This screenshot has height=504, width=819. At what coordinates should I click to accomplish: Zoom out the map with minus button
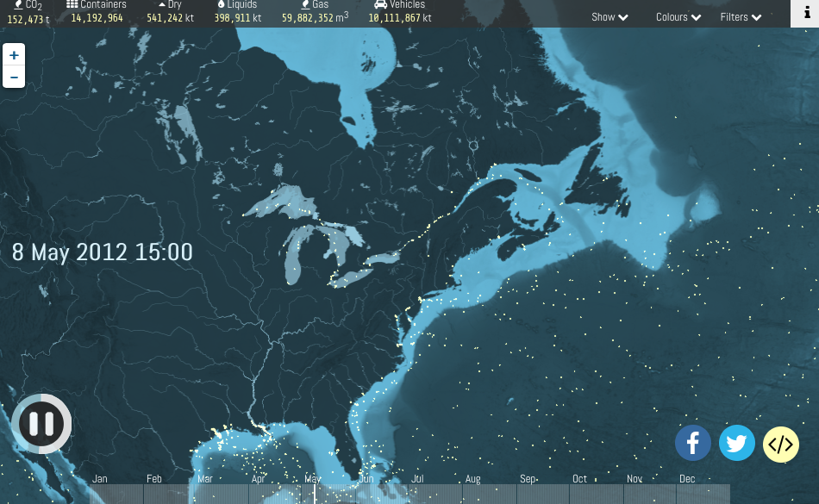(x=14, y=78)
